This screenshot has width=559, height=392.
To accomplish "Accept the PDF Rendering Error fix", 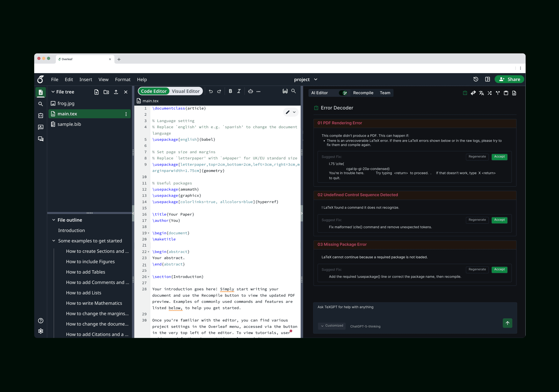I will click(x=499, y=157).
